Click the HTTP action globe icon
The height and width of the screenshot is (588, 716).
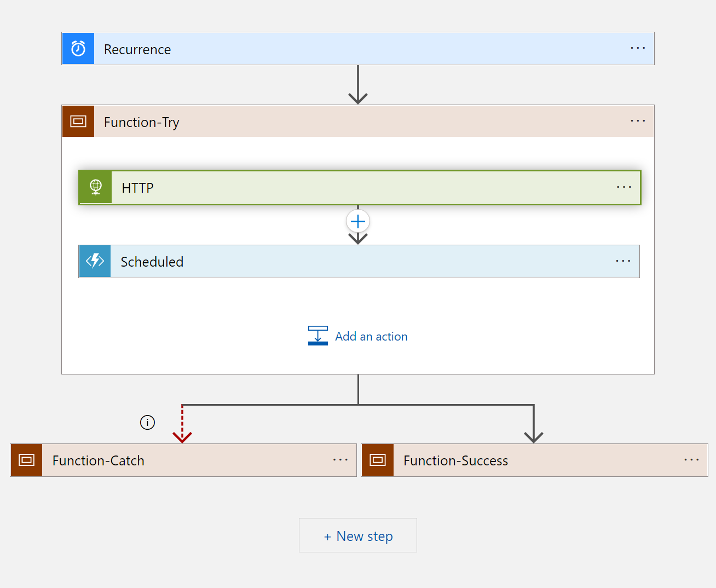[95, 187]
